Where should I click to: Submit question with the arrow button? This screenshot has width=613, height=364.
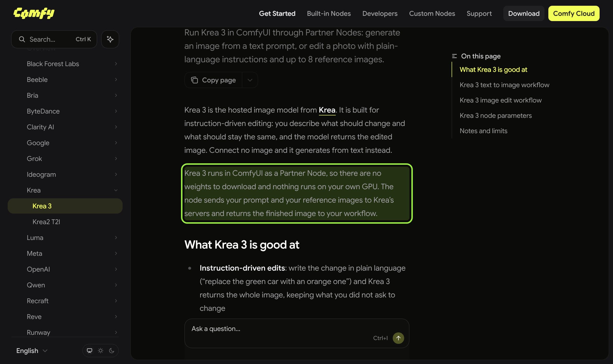tap(398, 338)
